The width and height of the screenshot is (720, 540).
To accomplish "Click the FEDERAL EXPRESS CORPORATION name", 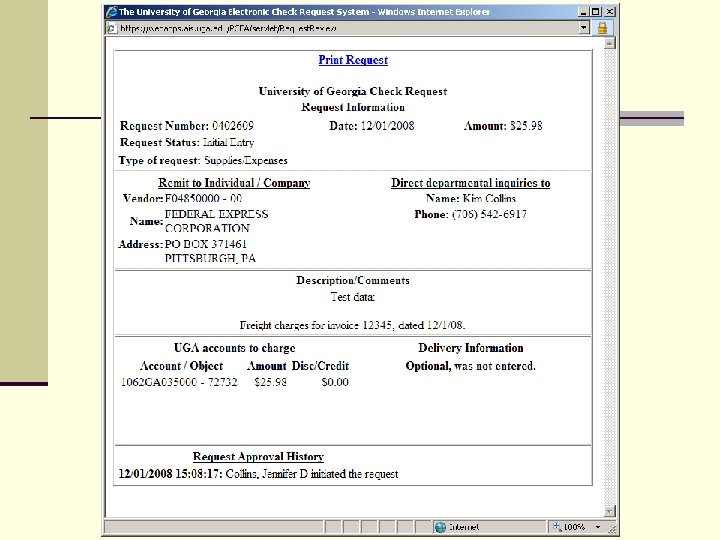I will pyautogui.click(x=216, y=221).
